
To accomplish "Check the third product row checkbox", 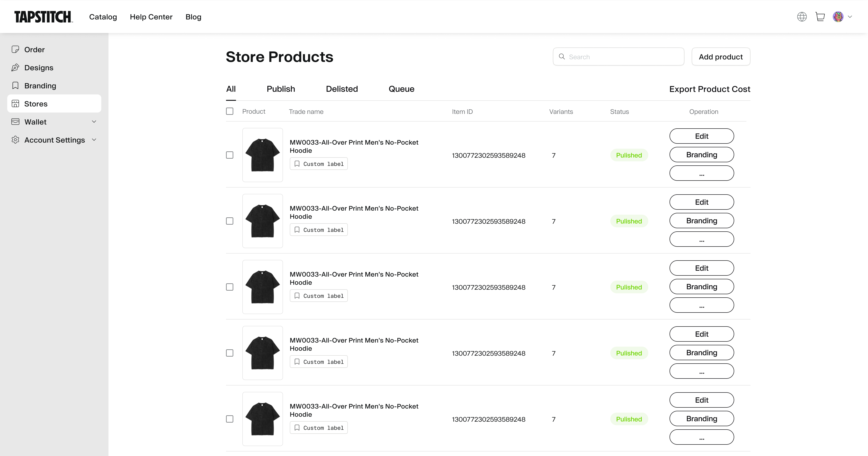I will (229, 287).
